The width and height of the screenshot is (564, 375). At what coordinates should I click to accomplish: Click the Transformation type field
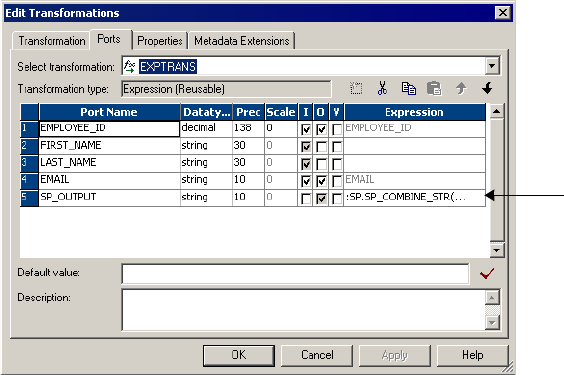(x=226, y=89)
